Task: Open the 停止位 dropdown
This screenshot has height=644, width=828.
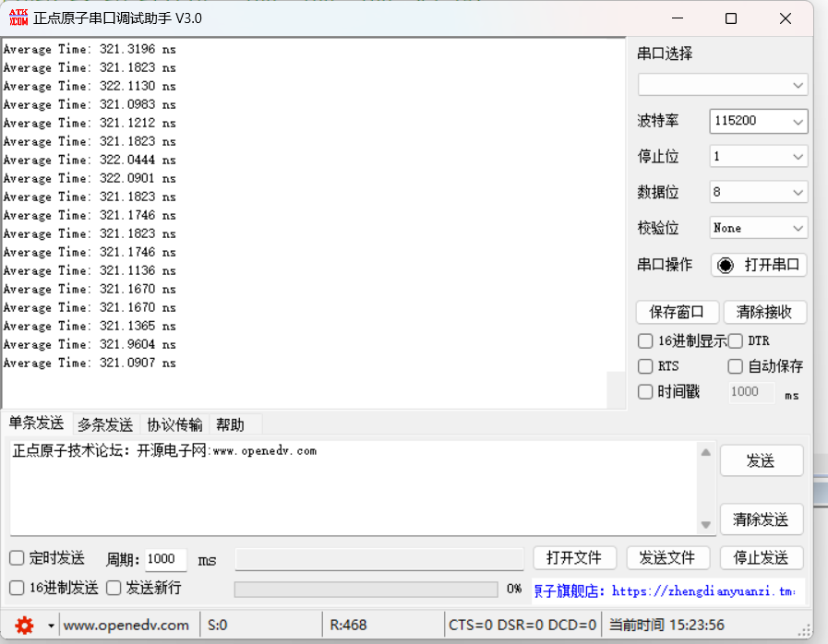Action: pos(758,157)
